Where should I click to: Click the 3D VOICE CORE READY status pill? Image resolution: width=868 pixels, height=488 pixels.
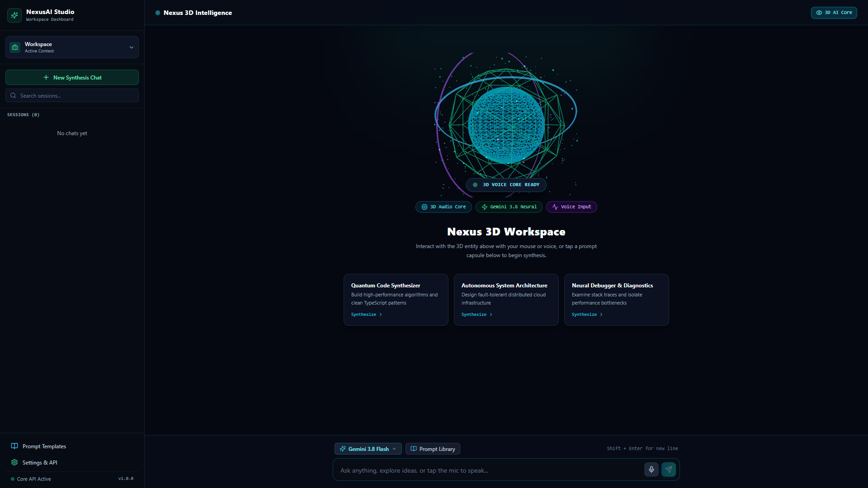coord(506,185)
